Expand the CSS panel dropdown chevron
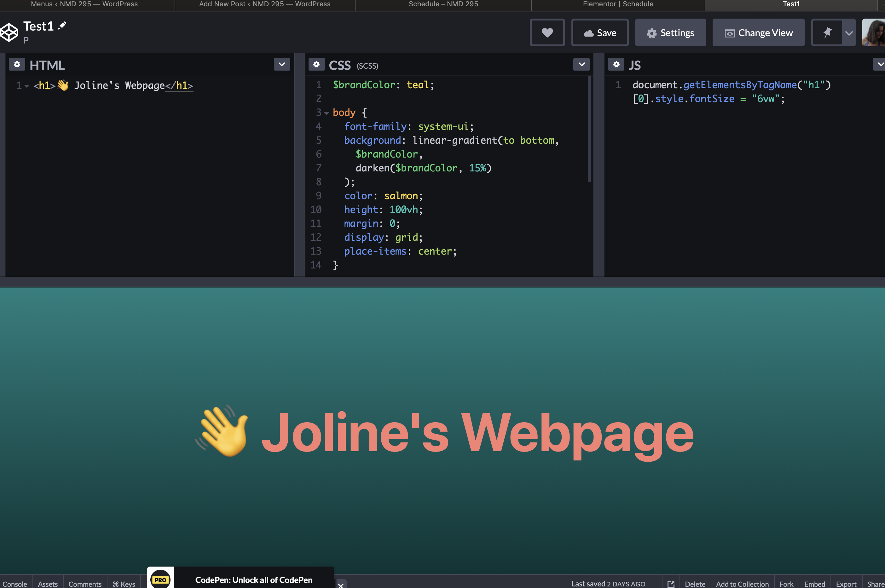This screenshot has height=588, width=885. point(581,65)
